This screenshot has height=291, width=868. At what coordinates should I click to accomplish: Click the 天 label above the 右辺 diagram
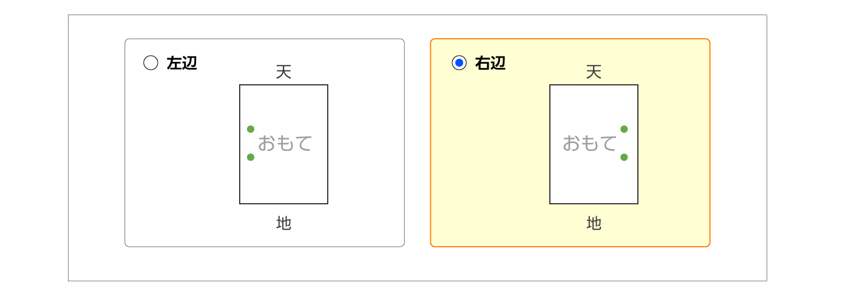[594, 72]
